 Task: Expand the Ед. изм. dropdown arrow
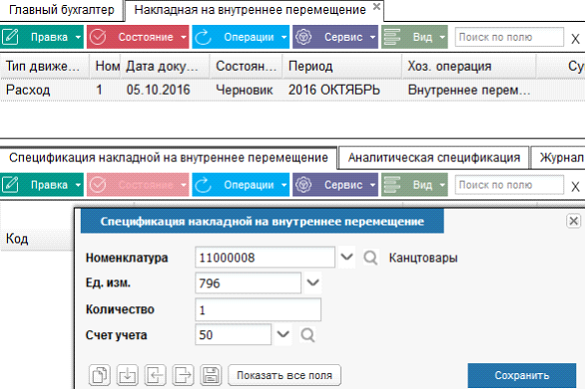point(313,283)
